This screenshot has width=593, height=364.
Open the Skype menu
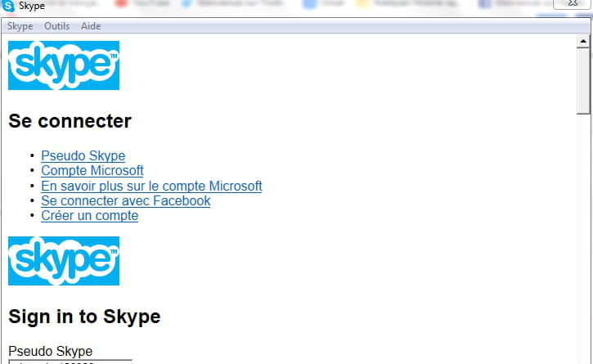coord(20,26)
